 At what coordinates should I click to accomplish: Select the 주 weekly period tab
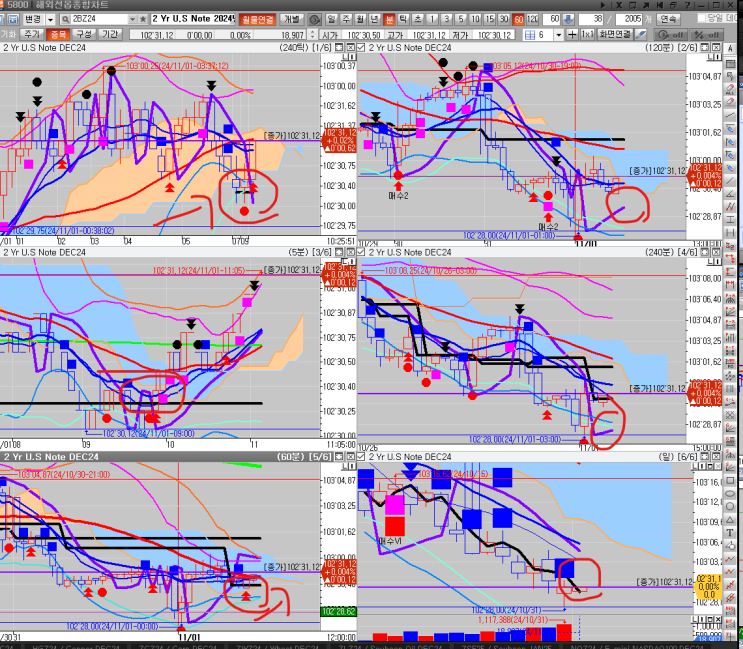(x=346, y=19)
